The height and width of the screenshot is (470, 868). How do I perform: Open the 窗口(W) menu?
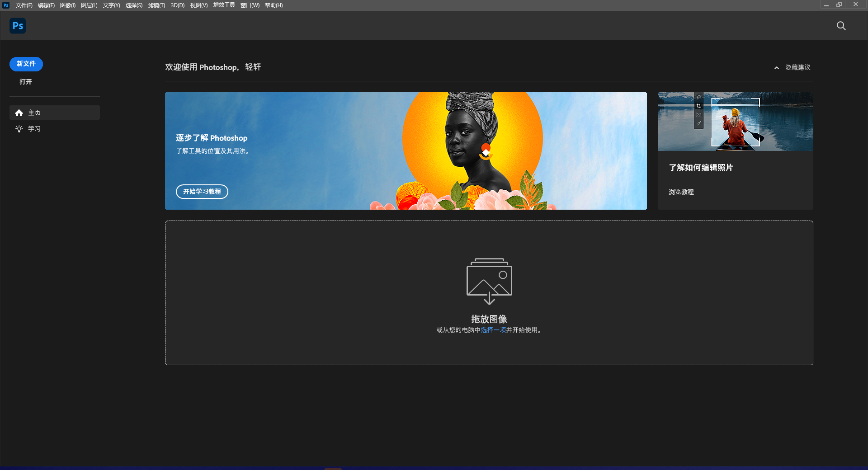pos(250,5)
